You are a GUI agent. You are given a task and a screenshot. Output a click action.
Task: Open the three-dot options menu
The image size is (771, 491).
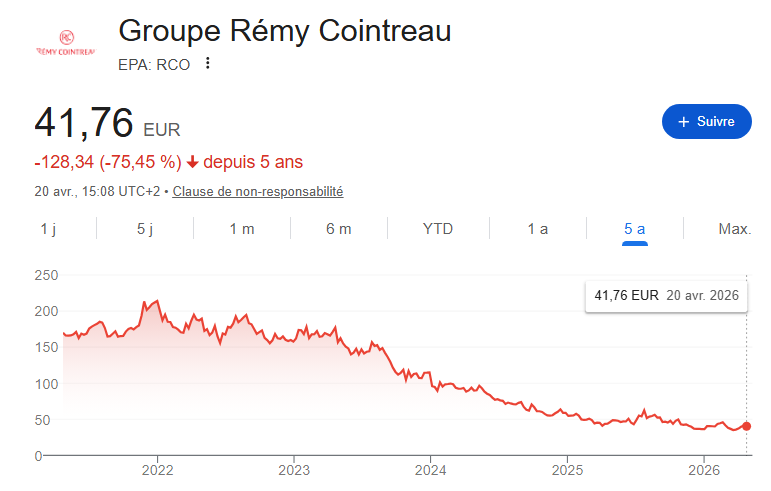point(208,63)
